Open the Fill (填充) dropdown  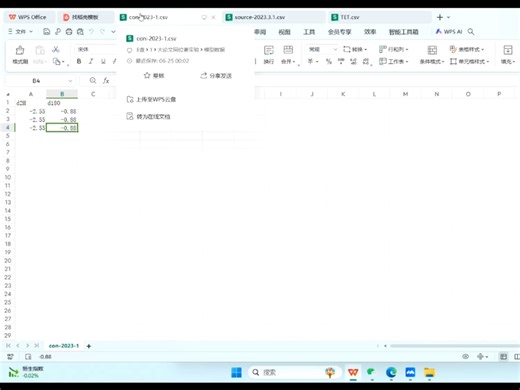pos(508,55)
